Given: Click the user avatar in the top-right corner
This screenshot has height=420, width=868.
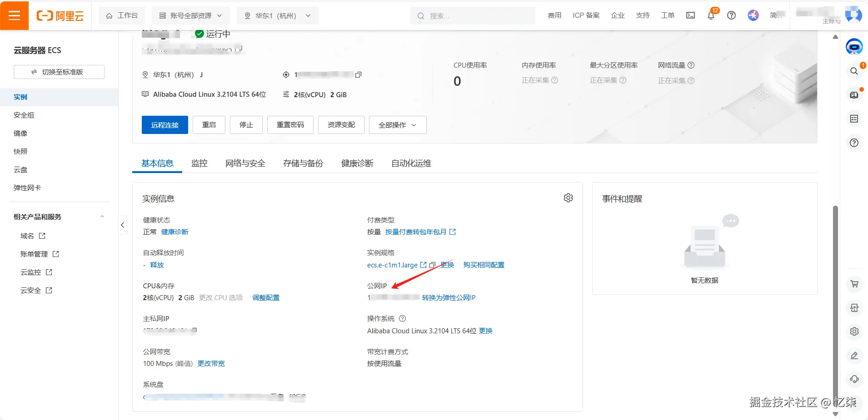Looking at the screenshot, I should point(853,15).
